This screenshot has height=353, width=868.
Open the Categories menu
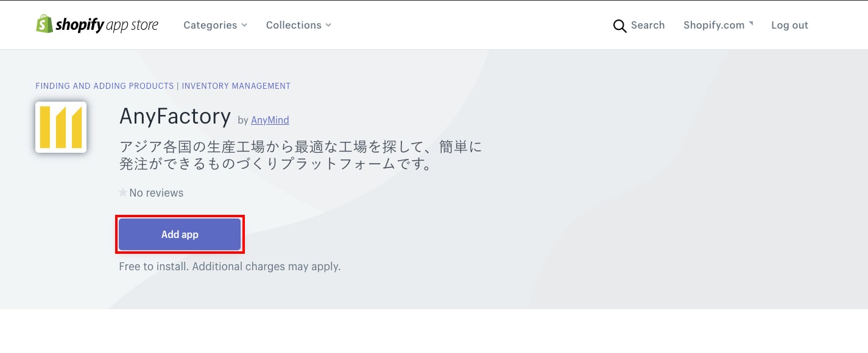coord(210,25)
